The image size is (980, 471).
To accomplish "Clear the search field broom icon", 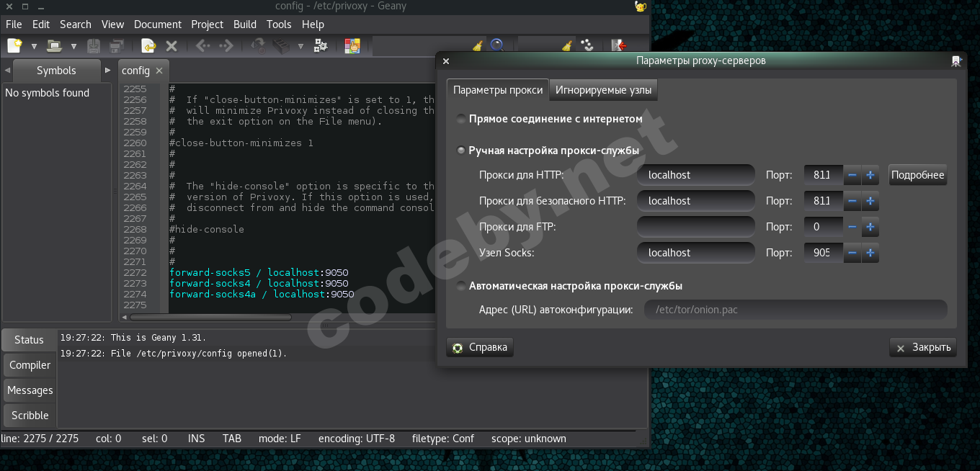I will (x=476, y=46).
